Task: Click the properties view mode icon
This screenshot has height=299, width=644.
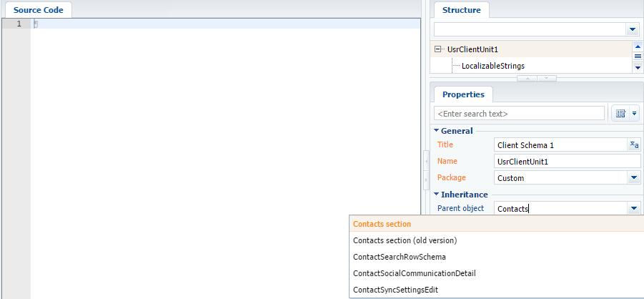Action: [x=620, y=113]
